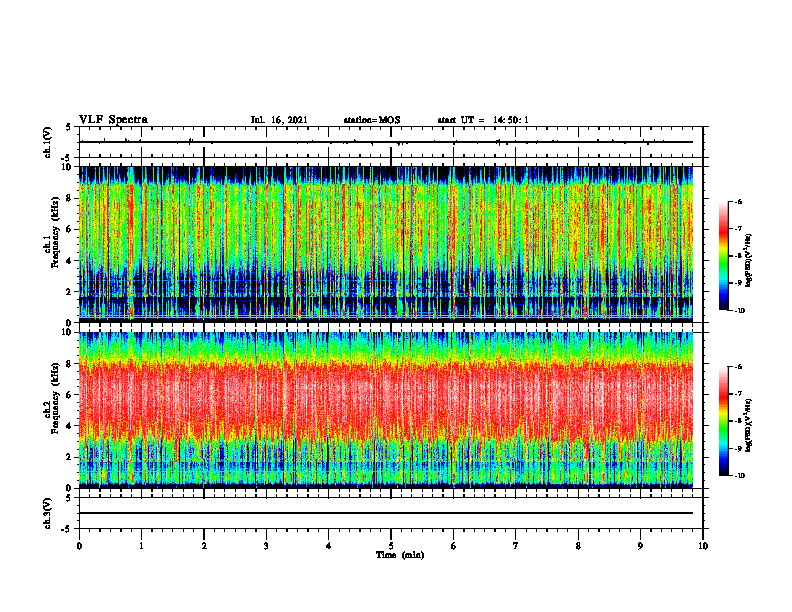Click the 2 kHz tick label on ch.2 axis
The image size is (792, 612).
[70, 457]
